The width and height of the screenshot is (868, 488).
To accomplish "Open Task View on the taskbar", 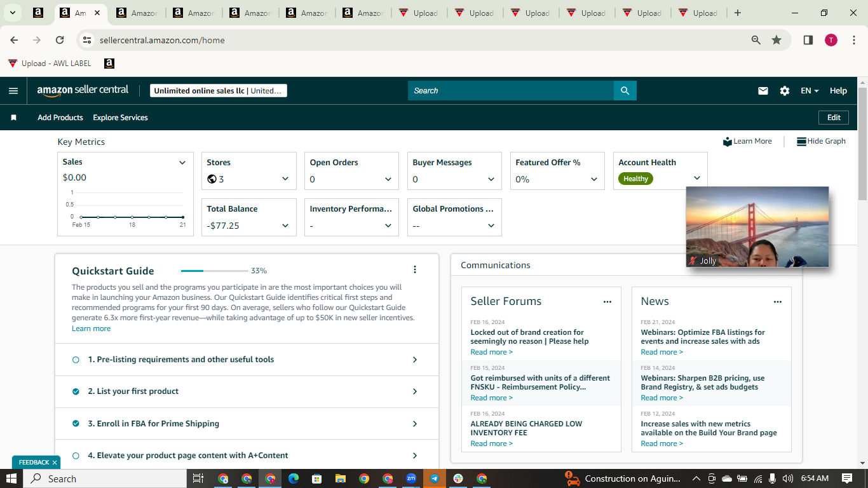I will [x=198, y=478].
